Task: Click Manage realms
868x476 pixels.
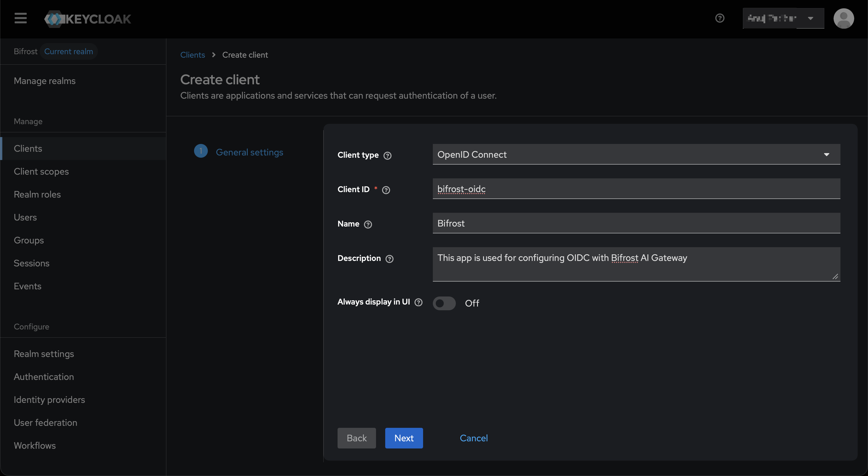Action: [x=83, y=81]
